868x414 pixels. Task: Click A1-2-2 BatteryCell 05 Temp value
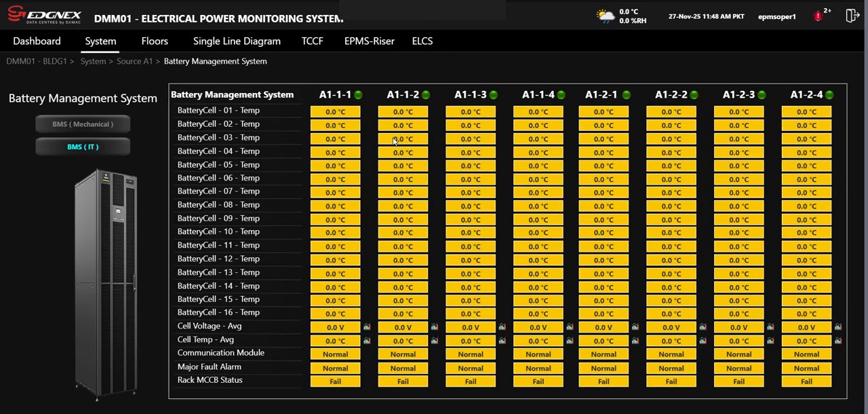click(671, 166)
